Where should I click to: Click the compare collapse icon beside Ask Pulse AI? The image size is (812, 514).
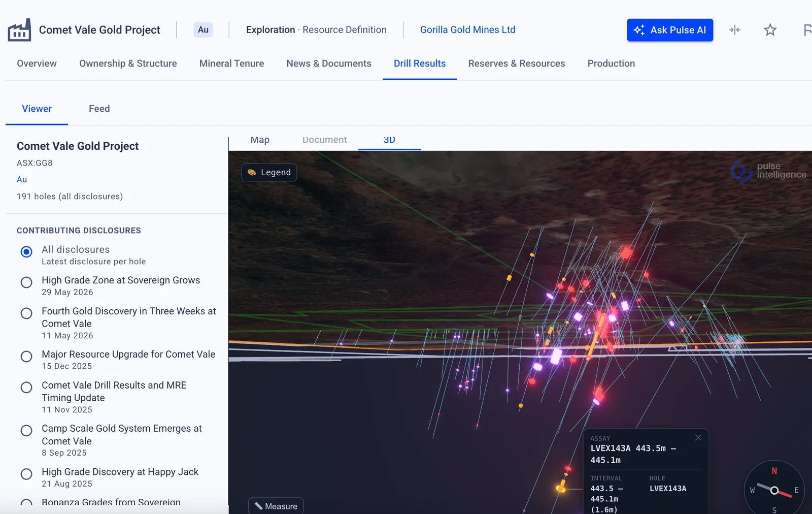pos(734,30)
